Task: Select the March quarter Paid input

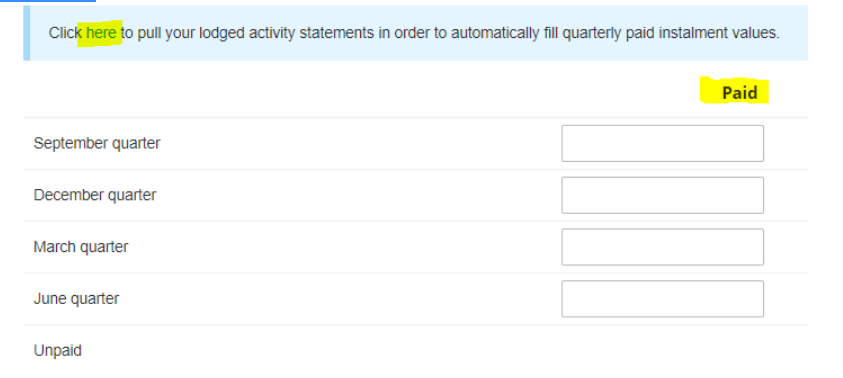Action: tap(662, 247)
